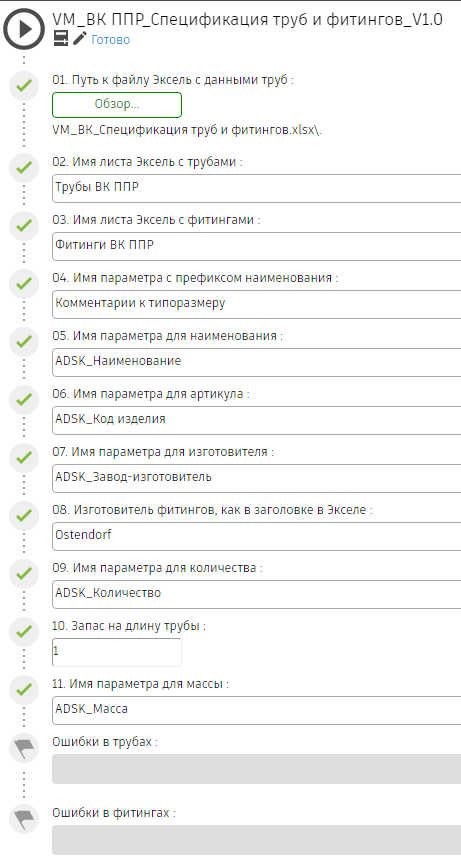
Task: Focus the ADSK_Наименование parameter field
Action: click(x=256, y=362)
